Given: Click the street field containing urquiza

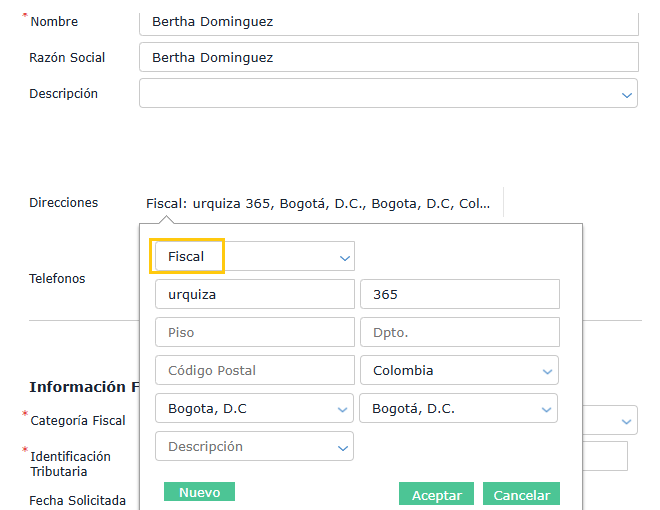Looking at the screenshot, I should pos(254,295).
